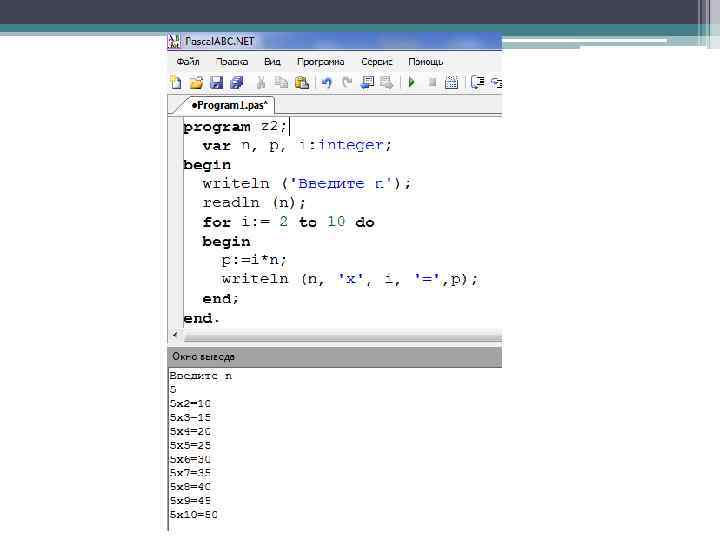Click the Окно вывода panel header
The height and width of the screenshot is (540, 720).
coord(335,357)
